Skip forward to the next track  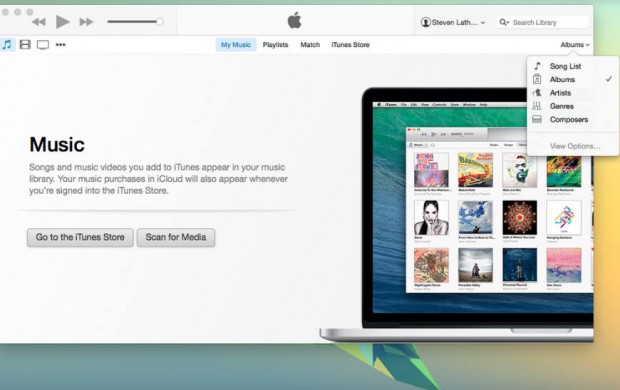click(86, 22)
